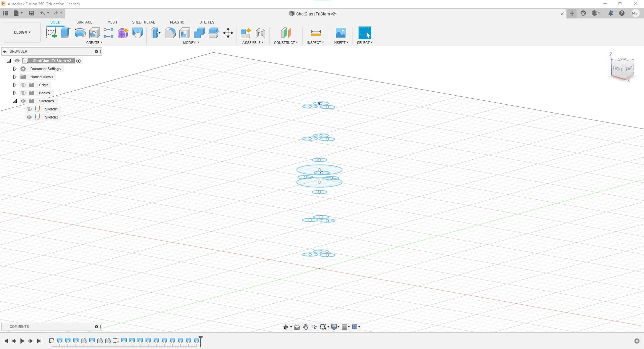Switch to the PLASTIC tab

click(x=177, y=22)
